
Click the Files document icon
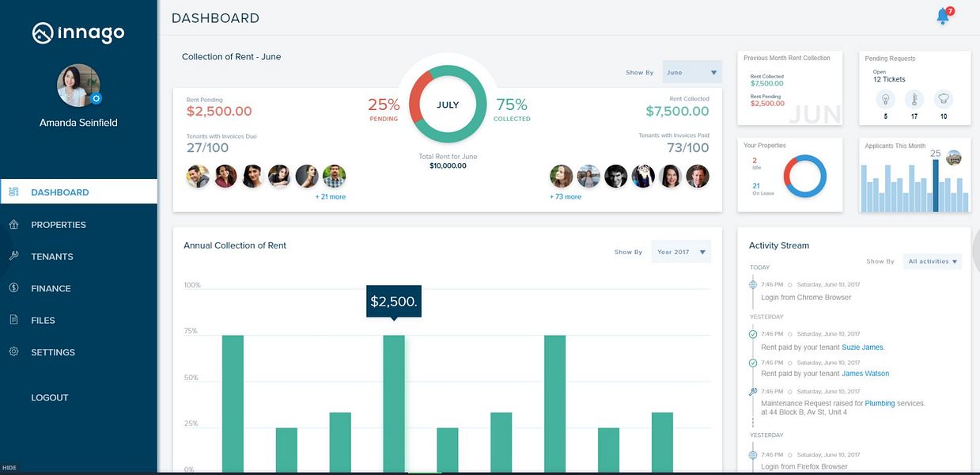click(13, 320)
